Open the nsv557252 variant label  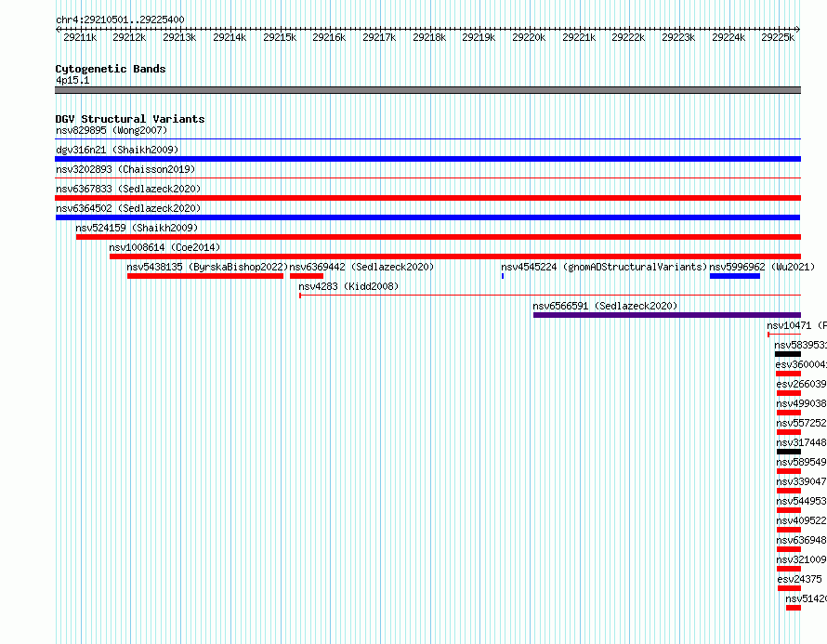click(x=801, y=423)
